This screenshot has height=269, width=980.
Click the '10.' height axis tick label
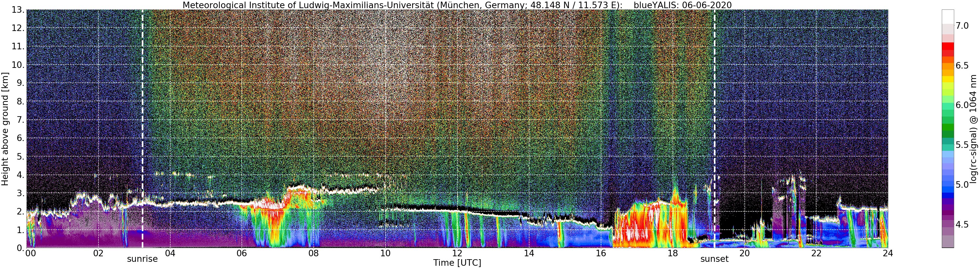click(18, 65)
